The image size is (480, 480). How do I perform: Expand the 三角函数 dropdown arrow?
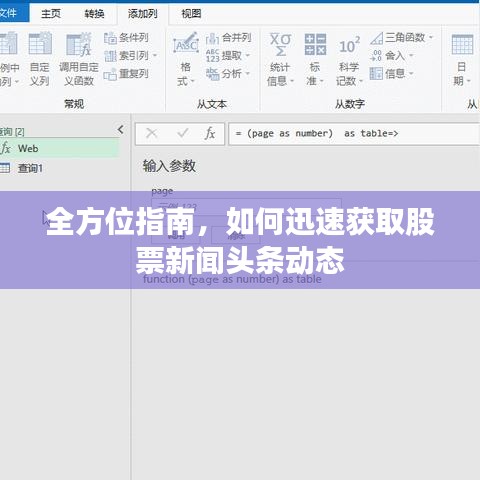point(431,37)
